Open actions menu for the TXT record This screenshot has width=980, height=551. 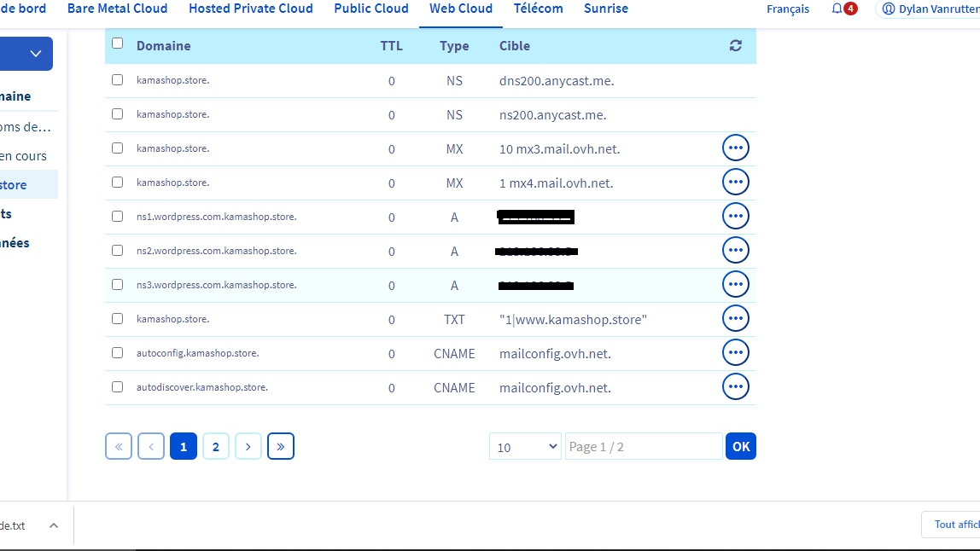pos(735,319)
